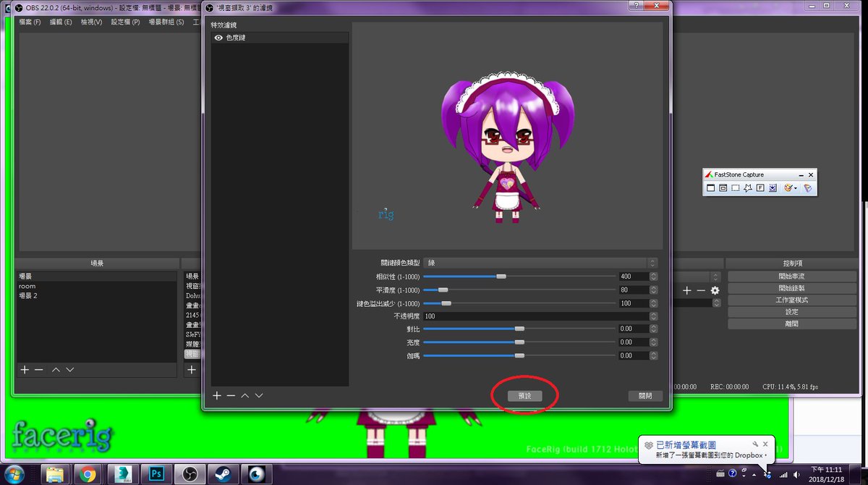Capture window/object in FastStone Capture
868x485 pixels.
pyautogui.click(x=723, y=188)
